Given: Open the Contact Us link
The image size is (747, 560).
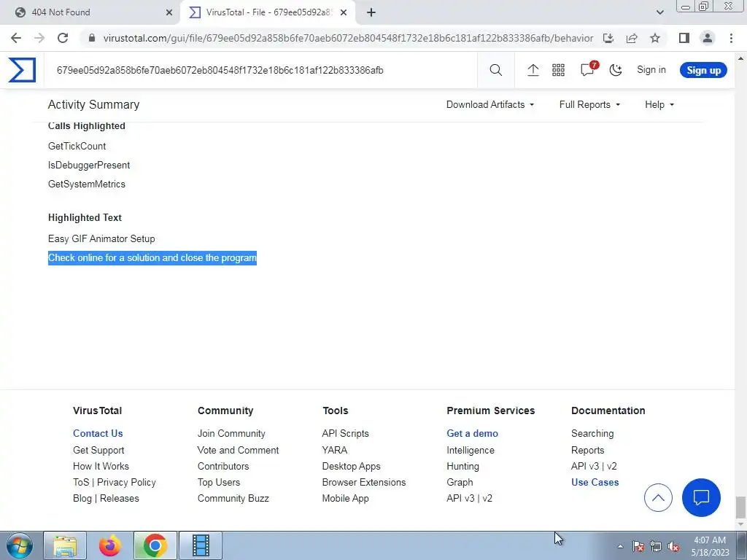Looking at the screenshot, I should click(x=98, y=434).
